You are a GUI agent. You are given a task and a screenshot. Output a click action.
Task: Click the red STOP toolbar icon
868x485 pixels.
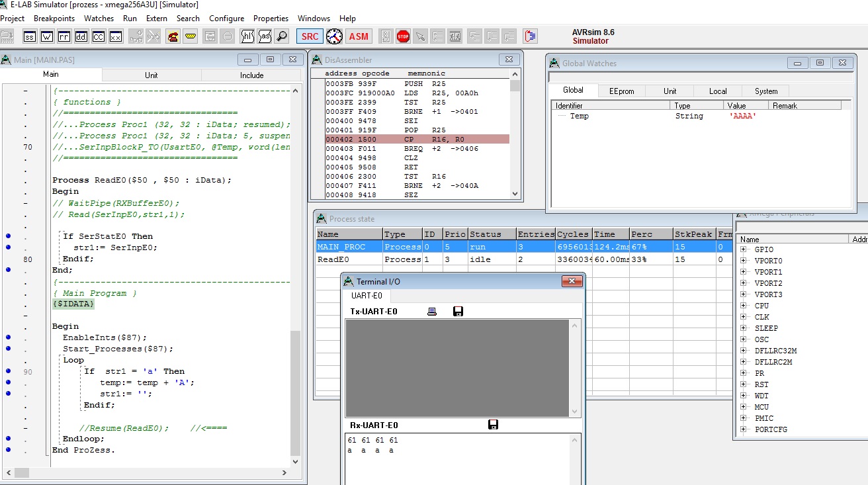404,36
